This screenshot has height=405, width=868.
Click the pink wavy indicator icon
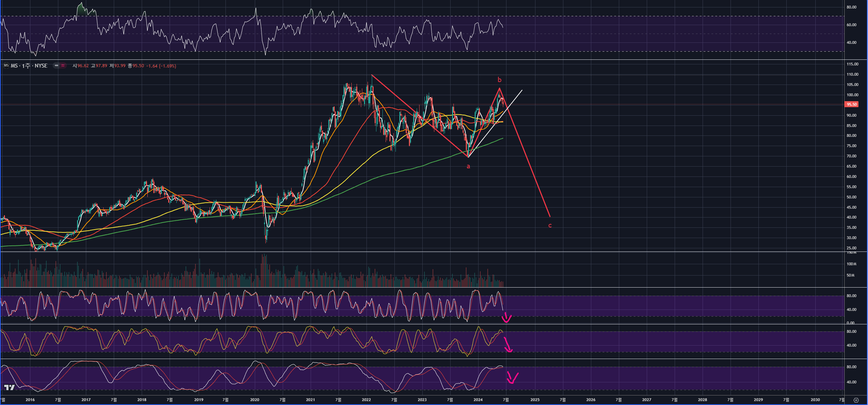[63, 66]
